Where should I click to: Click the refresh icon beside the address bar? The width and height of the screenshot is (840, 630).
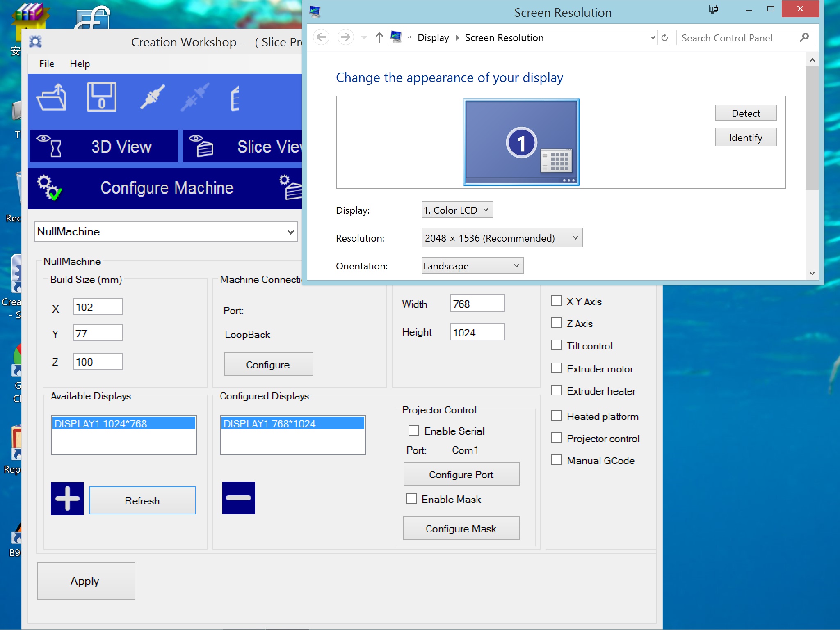(664, 38)
